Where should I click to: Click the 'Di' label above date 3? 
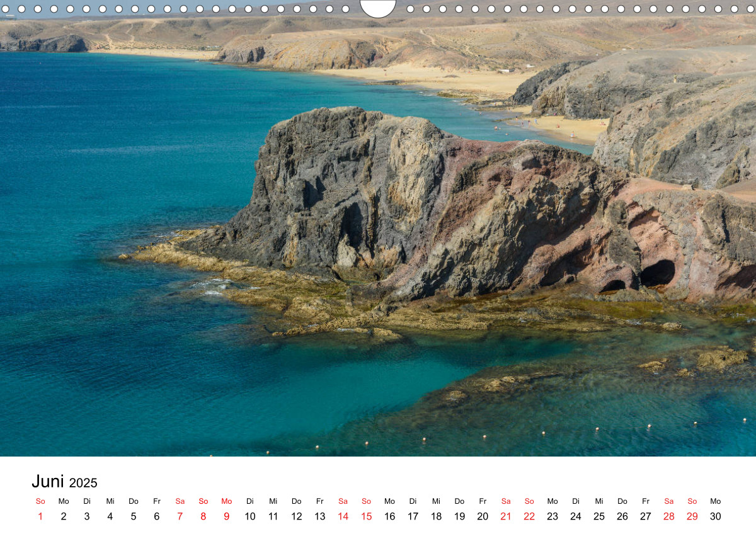[87, 501]
